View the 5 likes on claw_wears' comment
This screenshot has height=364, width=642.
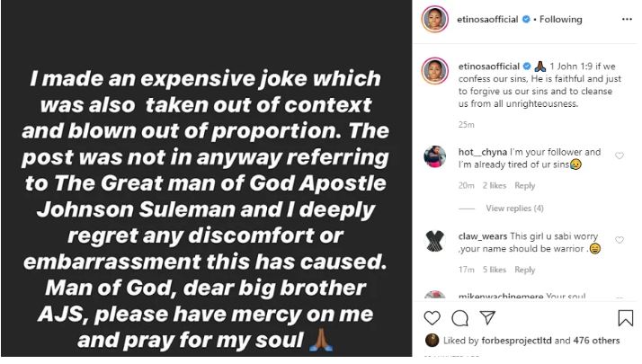point(493,270)
